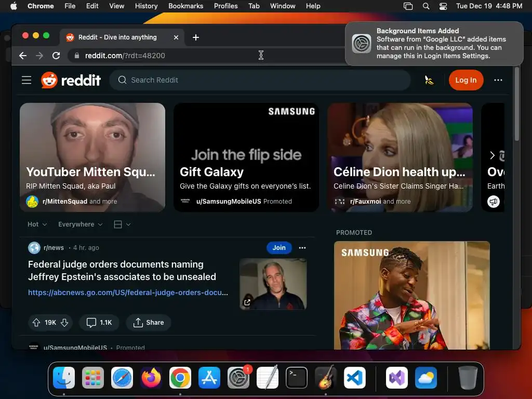Expand the Everywhere location dropdown

click(x=81, y=224)
